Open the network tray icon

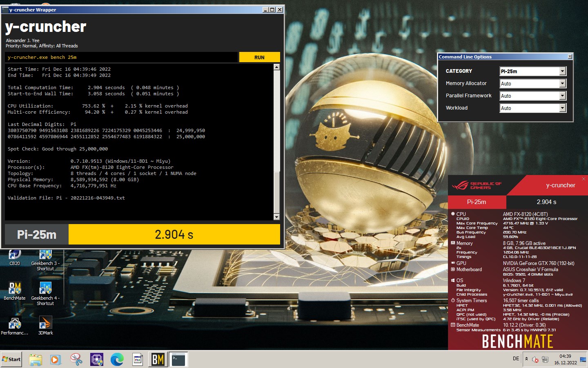(545, 359)
